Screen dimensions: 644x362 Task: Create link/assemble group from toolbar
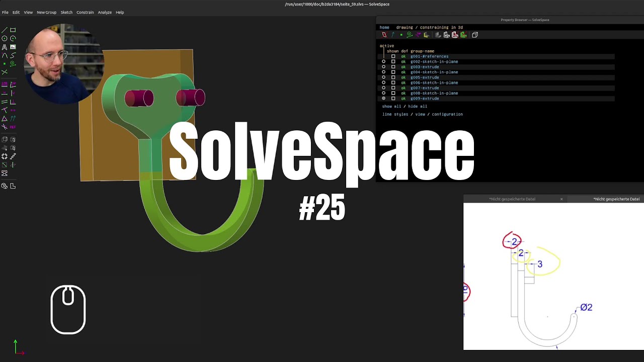(x=5, y=173)
